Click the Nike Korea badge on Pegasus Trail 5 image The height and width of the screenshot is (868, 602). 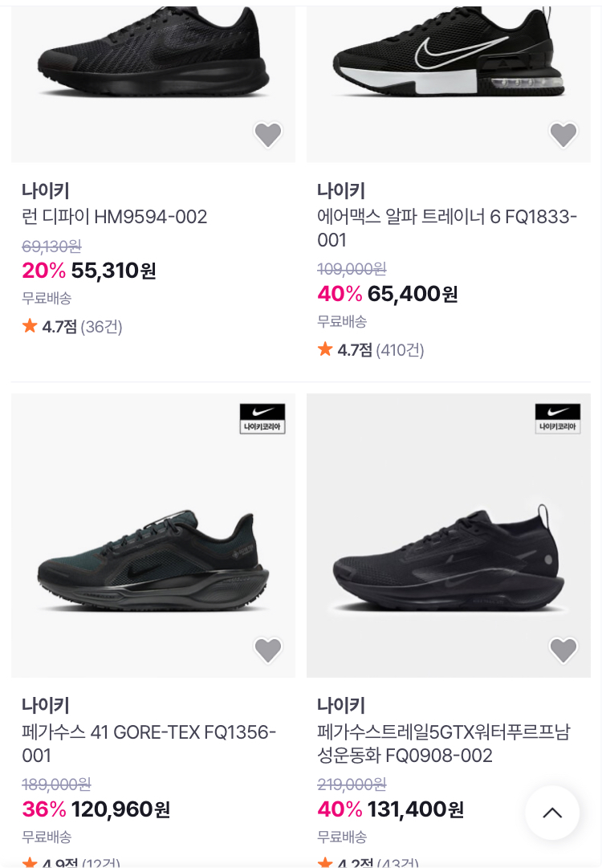pyautogui.click(x=558, y=418)
